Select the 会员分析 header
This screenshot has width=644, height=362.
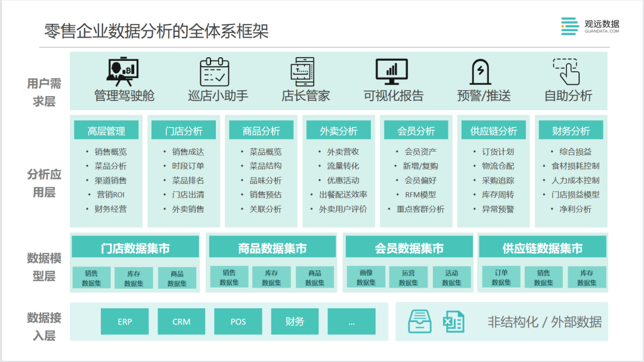pyautogui.click(x=416, y=130)
